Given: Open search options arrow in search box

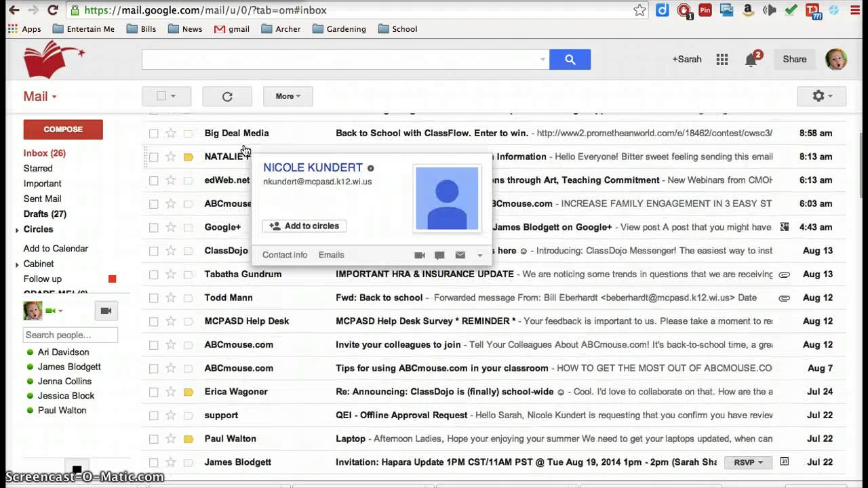Looking at the screenshot, I should [542, 60].
